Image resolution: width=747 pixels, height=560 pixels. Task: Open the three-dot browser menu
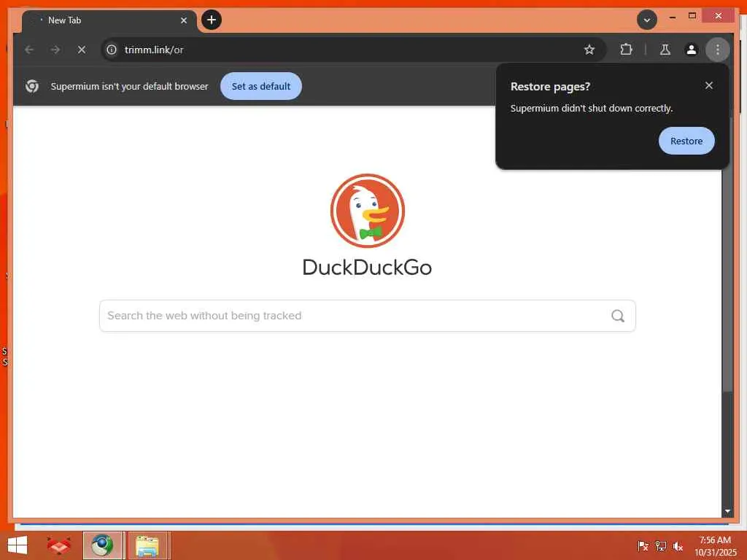pos(718,50)
